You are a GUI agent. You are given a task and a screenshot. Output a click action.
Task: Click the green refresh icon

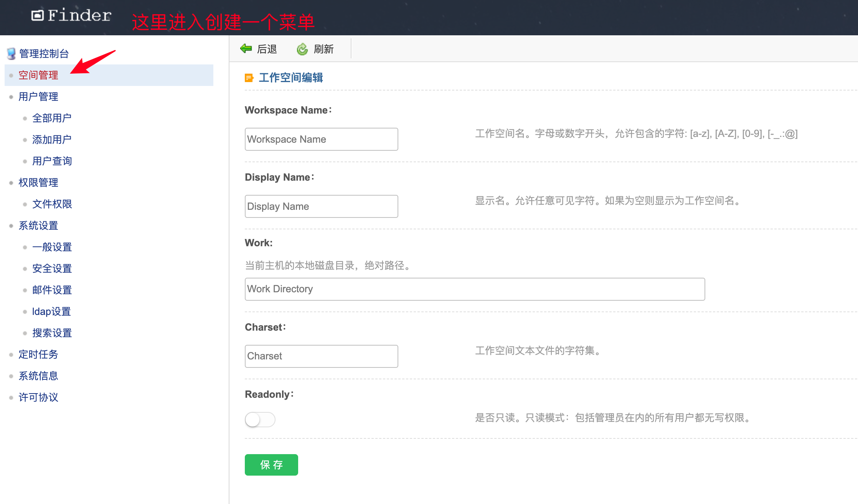pos(302,49)
